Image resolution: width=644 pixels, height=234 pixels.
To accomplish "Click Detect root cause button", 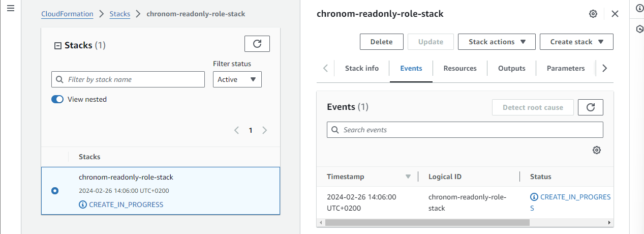I will click(533, 107).
